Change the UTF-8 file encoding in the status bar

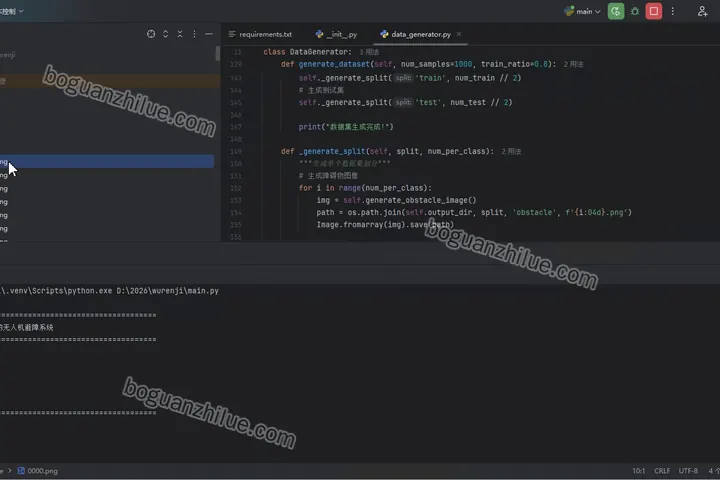pos(688,471)
